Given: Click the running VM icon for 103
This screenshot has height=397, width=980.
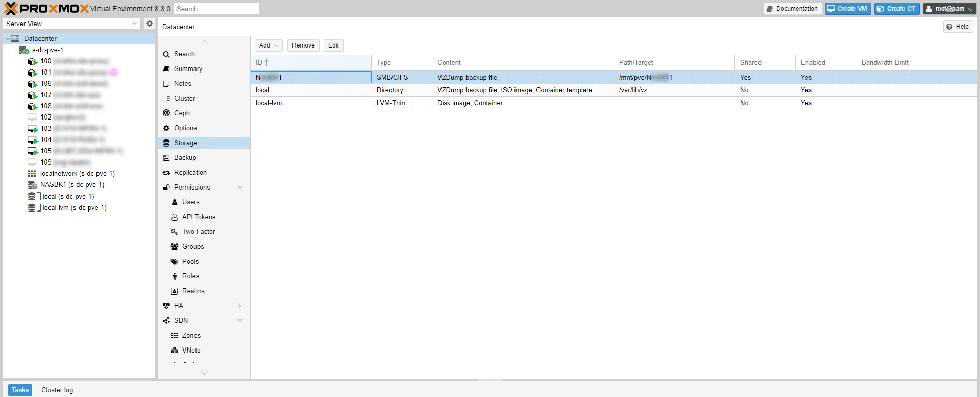Looking at the screenshot, I should [x=33, y=129].
